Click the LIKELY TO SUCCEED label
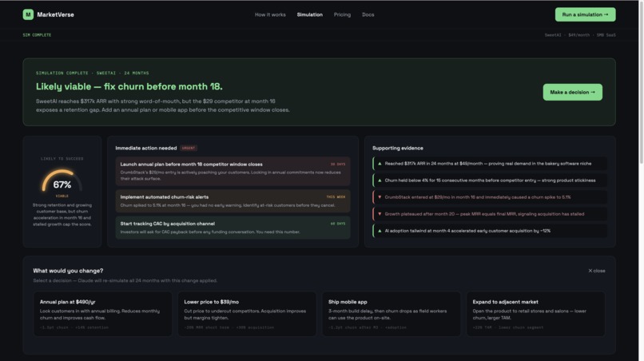Screen dimensions: 644x361 point(62,158)
